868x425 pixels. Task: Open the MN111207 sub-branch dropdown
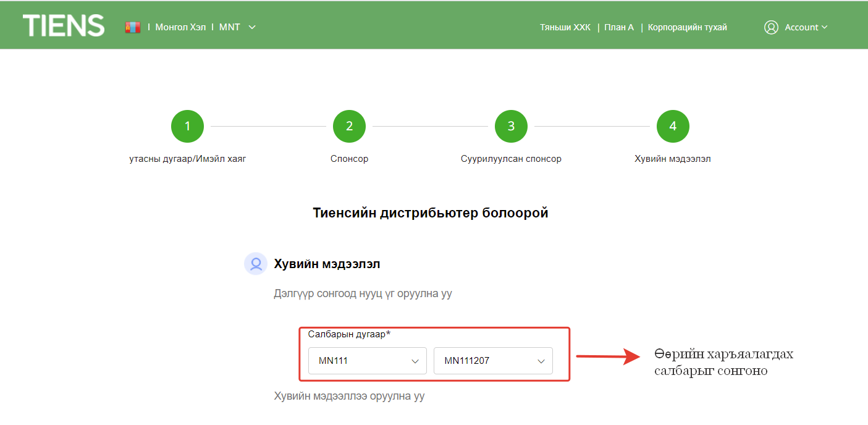[493, 361]
